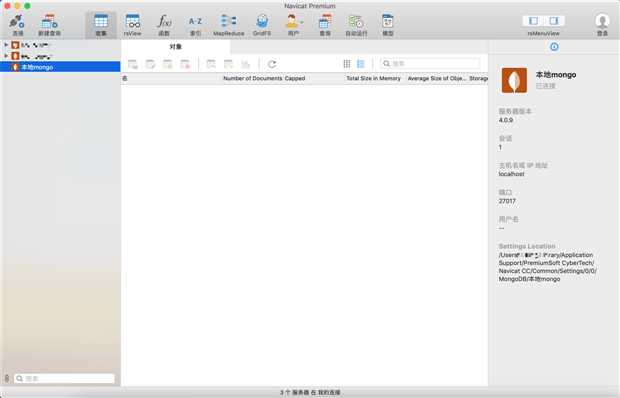Click the blue info icon in right panel
Screen dimensions: 620x398
pyautogui.click(x=554, y=47)
